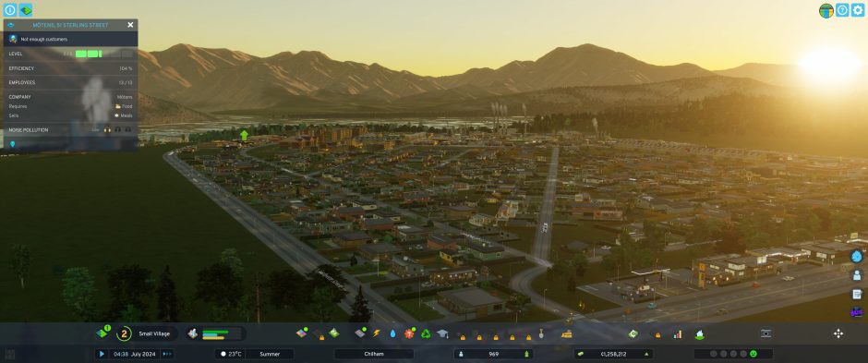Screen dimensions: 868x363
Task: Click the Chilham city name field
Action: pyautogui.click(x=374, y=354)
